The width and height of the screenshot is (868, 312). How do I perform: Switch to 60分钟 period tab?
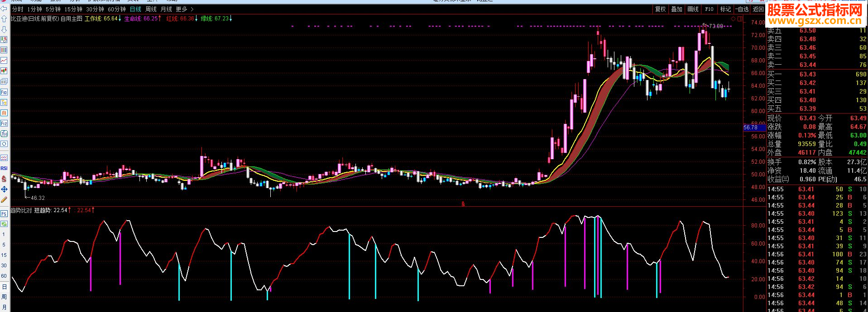pyautogui.click(x=117, y=9)
